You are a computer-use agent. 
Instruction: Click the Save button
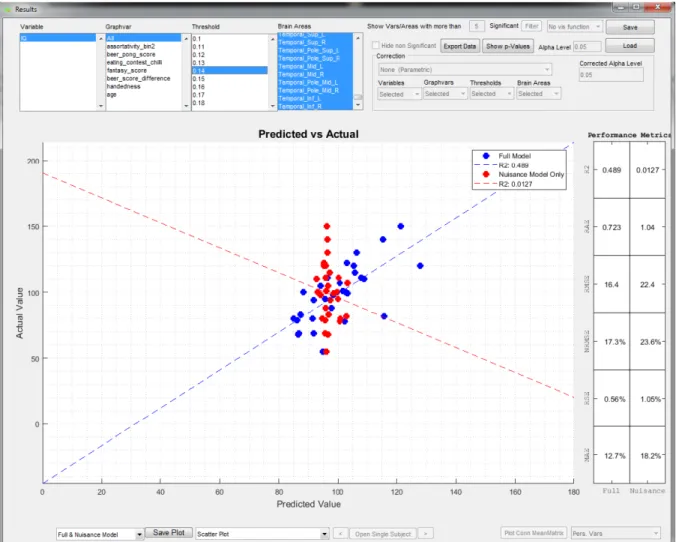tap(630, 27)
